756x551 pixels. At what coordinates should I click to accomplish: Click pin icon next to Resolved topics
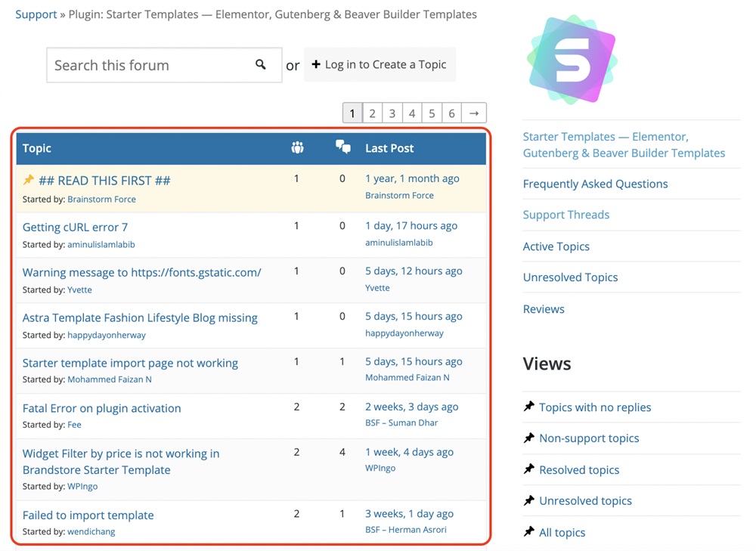click(529, 470)
